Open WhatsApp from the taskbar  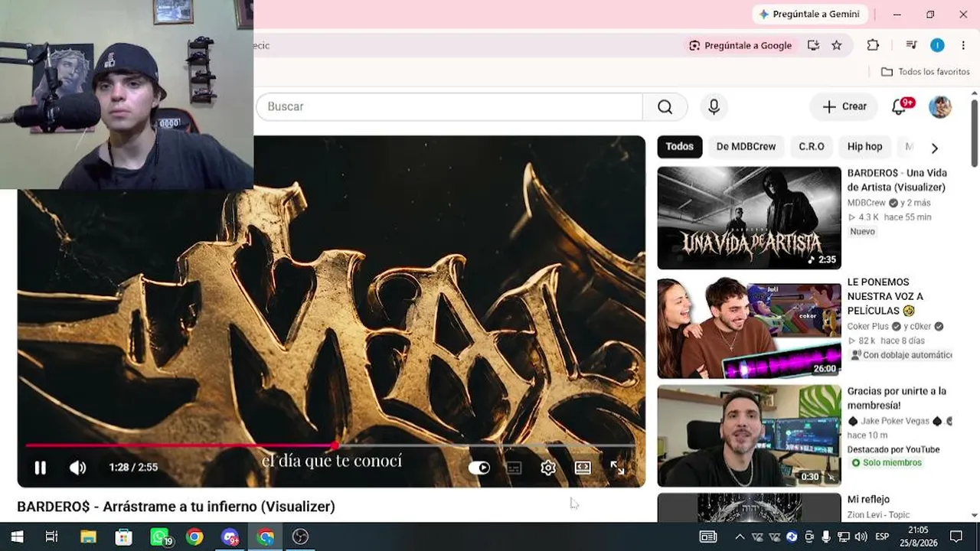pos(159,536)
